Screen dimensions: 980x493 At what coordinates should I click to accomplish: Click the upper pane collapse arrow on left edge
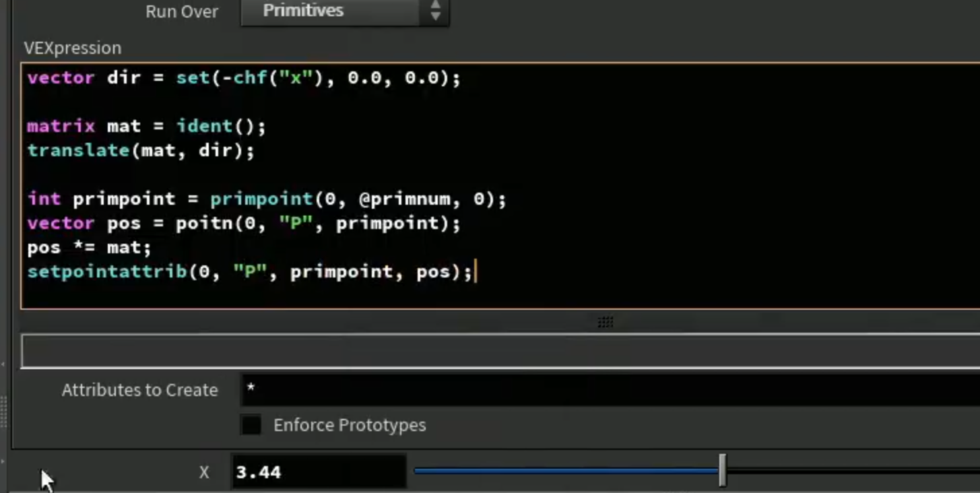[3, 364]
